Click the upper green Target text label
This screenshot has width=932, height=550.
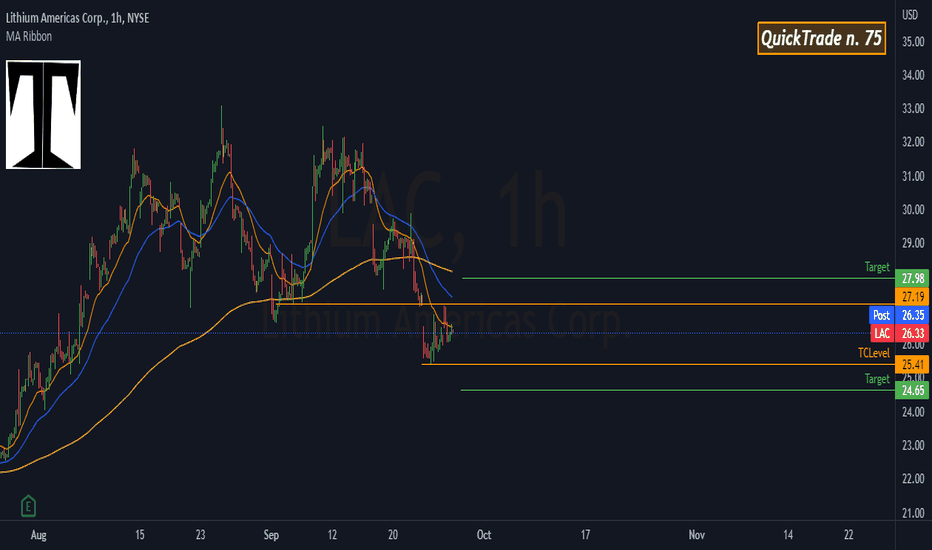click(x=877, y=267)
